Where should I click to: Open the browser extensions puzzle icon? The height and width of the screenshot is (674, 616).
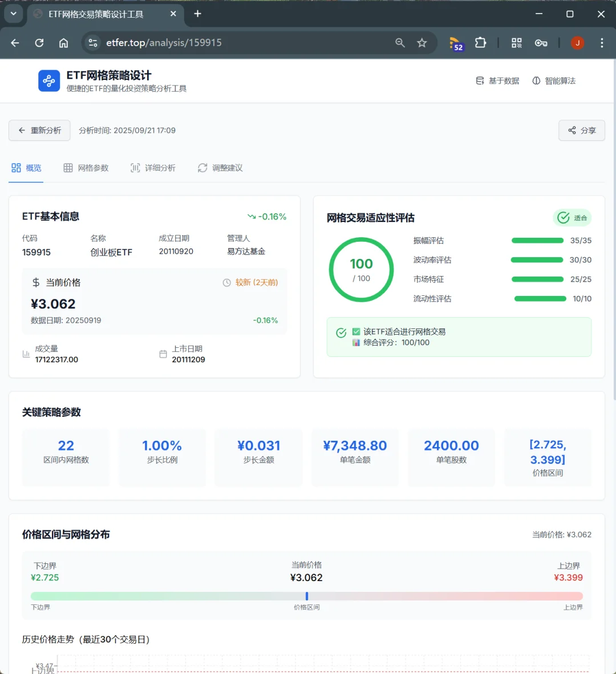[x=481, y=42]
